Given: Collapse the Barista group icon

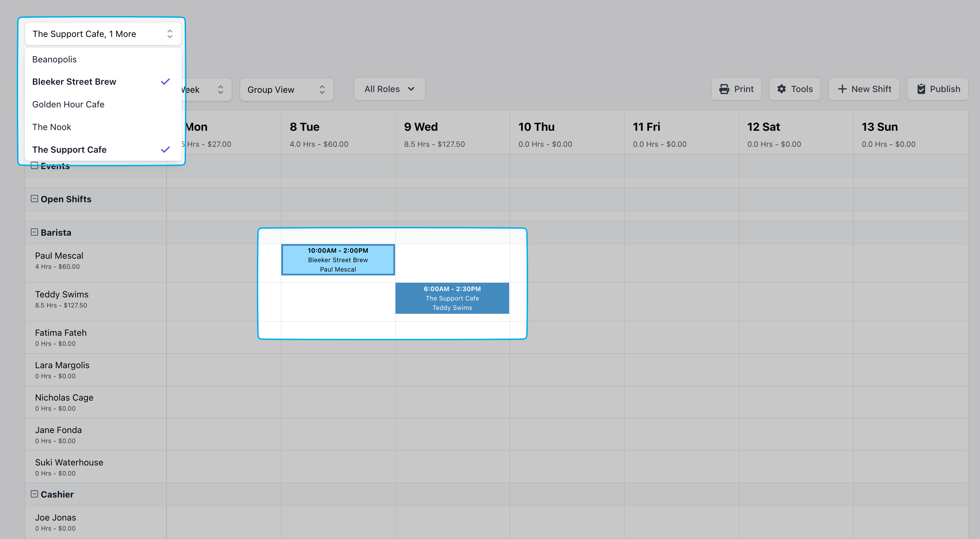Looking at the screenshot, I should (x=34, y=232).
